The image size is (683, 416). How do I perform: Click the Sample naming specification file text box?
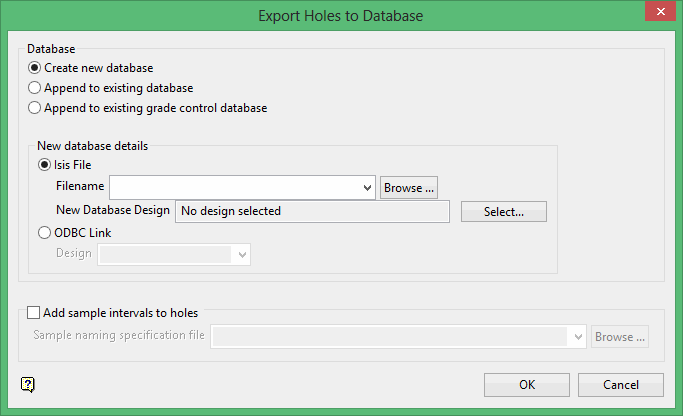click(390, 337)
